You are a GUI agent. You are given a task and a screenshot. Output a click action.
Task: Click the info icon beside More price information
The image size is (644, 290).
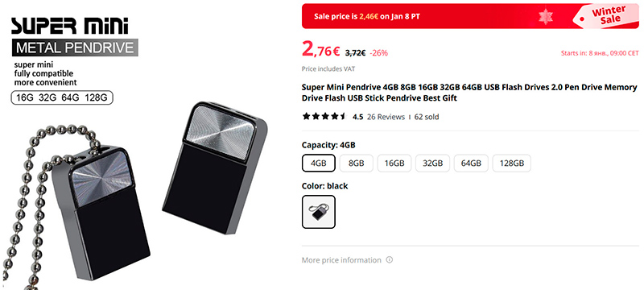pyautogui.click(x=390, y=260)
